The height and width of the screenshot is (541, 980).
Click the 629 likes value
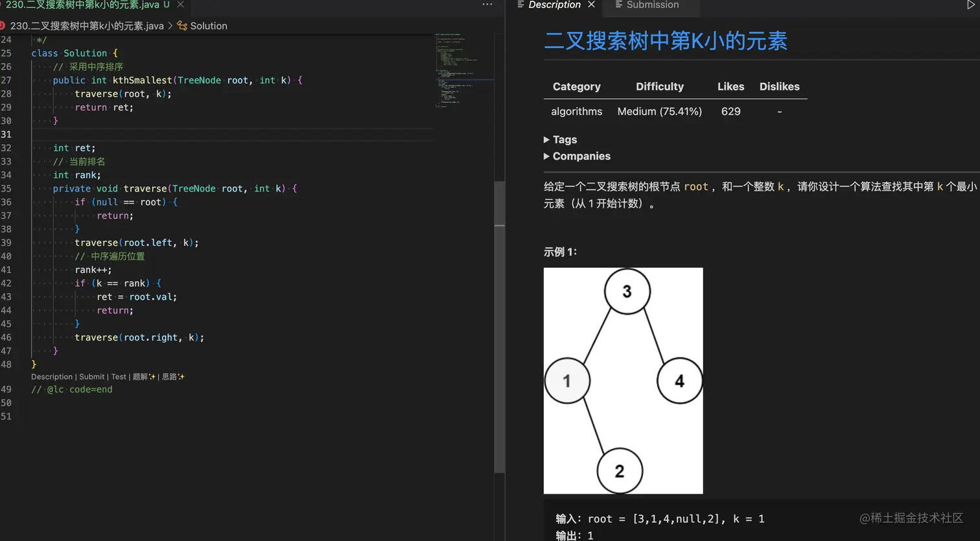tap(730, 112)
